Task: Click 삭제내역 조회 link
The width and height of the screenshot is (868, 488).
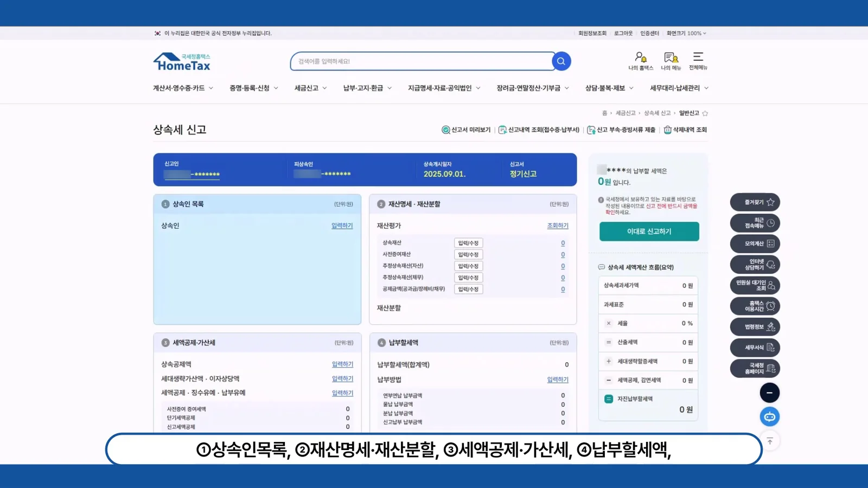Action: click(685, 130)
